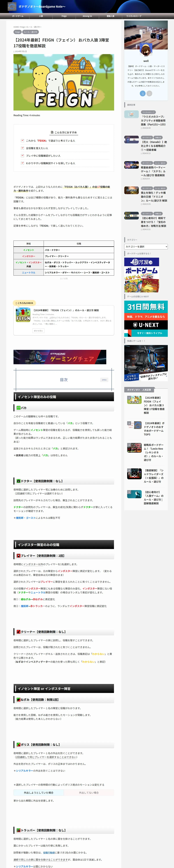Click the バカ role icon beside heading
The height and width of the screenshot is (868, 174).
tap(19, 408)
